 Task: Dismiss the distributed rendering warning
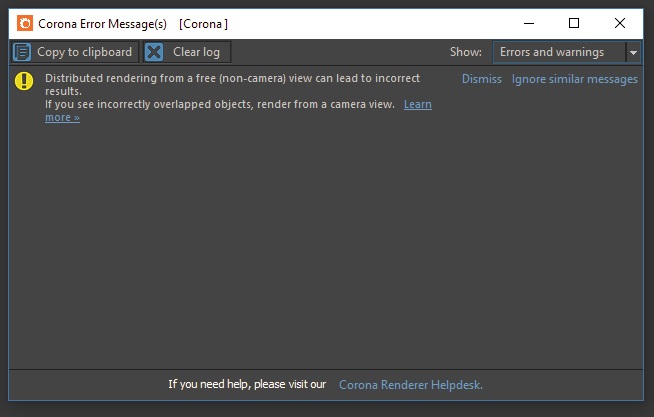tap(481, 79)
